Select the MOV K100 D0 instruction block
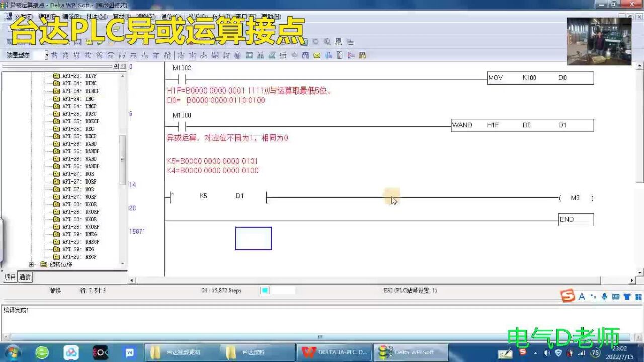Viewport: 644px width, 362px height. pyautogui.click(x=540, y=78)
